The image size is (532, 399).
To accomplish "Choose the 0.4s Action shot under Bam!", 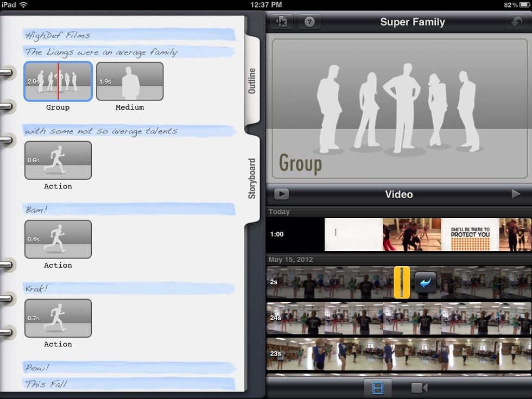I will [58, 239].
